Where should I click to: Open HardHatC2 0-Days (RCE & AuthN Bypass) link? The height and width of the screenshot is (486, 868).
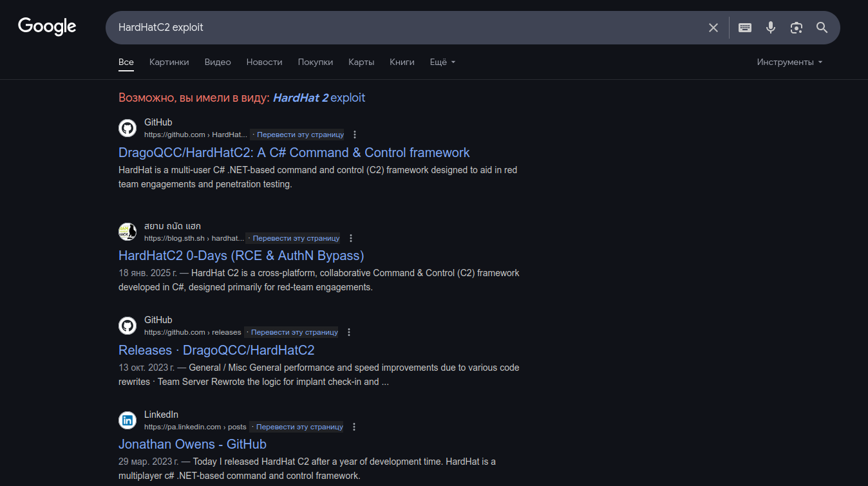tap(241, 256)
